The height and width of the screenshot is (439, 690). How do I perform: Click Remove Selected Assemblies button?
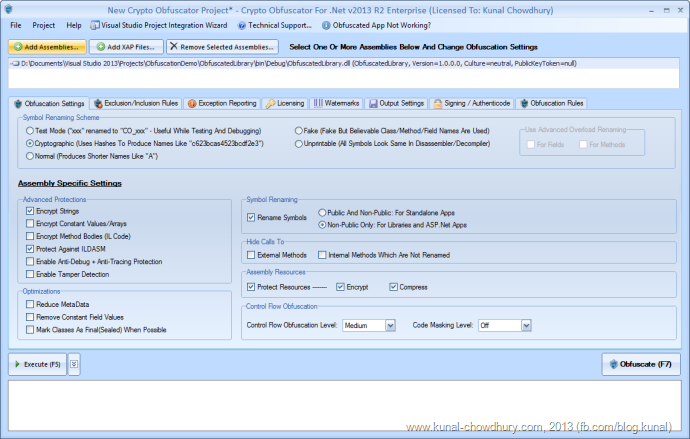click(222, 47)
